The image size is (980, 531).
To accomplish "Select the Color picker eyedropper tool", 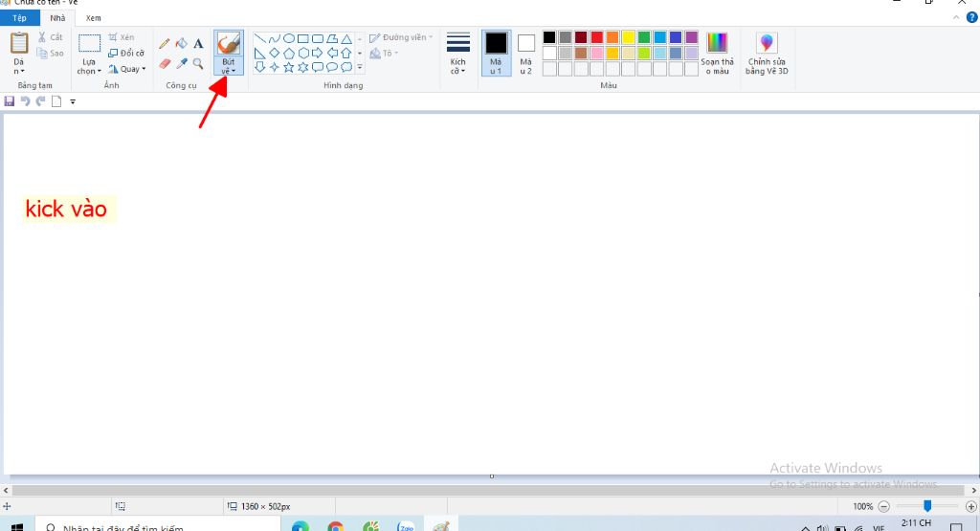I will pos(181,64).
